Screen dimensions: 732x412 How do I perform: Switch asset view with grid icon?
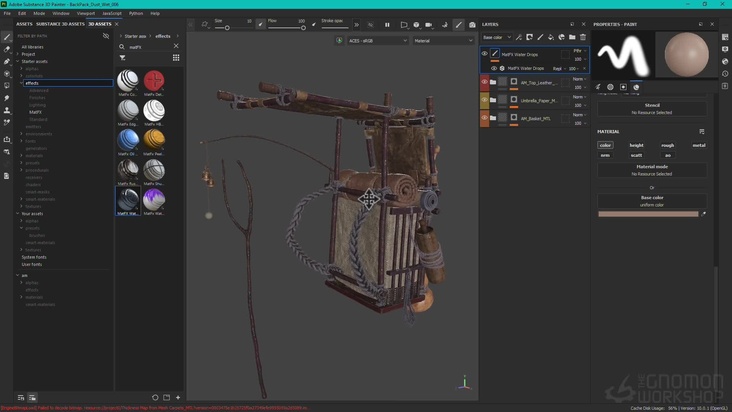pyautogui.click(x=176, y=58)
